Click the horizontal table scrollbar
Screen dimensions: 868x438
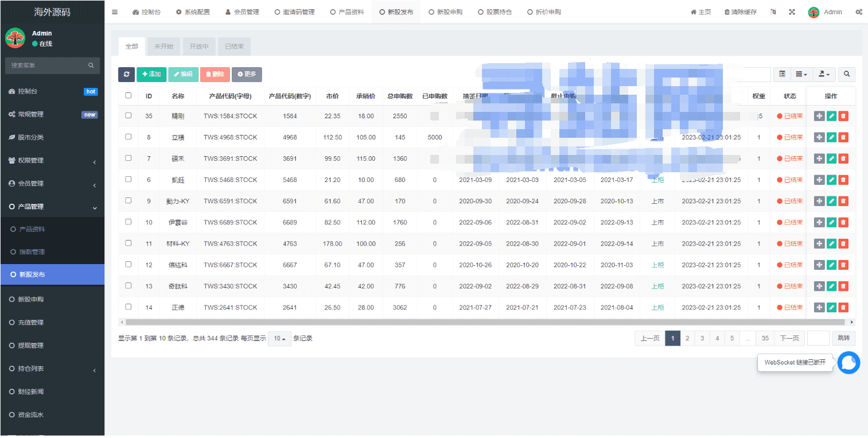pos(485,322)
